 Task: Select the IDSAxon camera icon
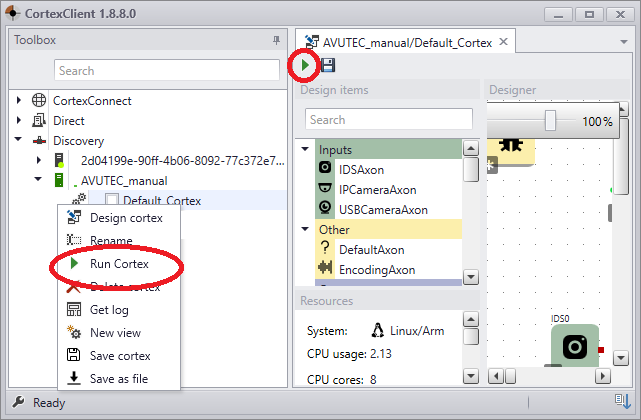pyautogui.click(x=325, y=167)
